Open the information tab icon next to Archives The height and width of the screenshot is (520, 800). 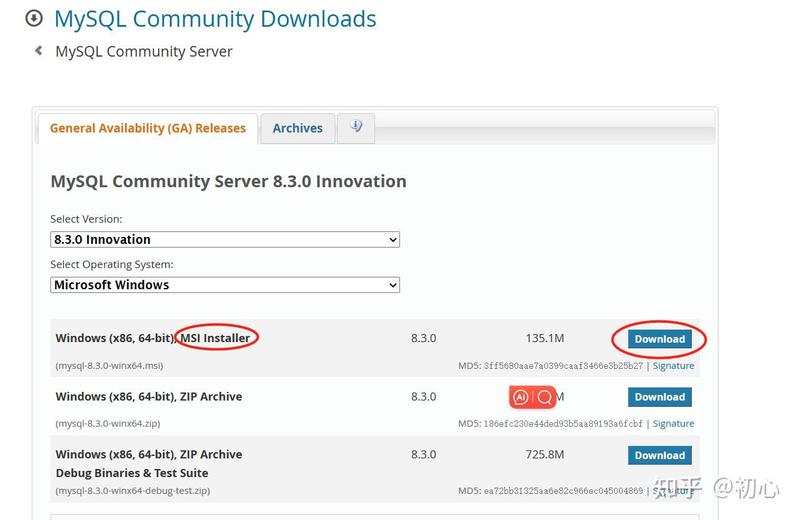click(356, 127)
